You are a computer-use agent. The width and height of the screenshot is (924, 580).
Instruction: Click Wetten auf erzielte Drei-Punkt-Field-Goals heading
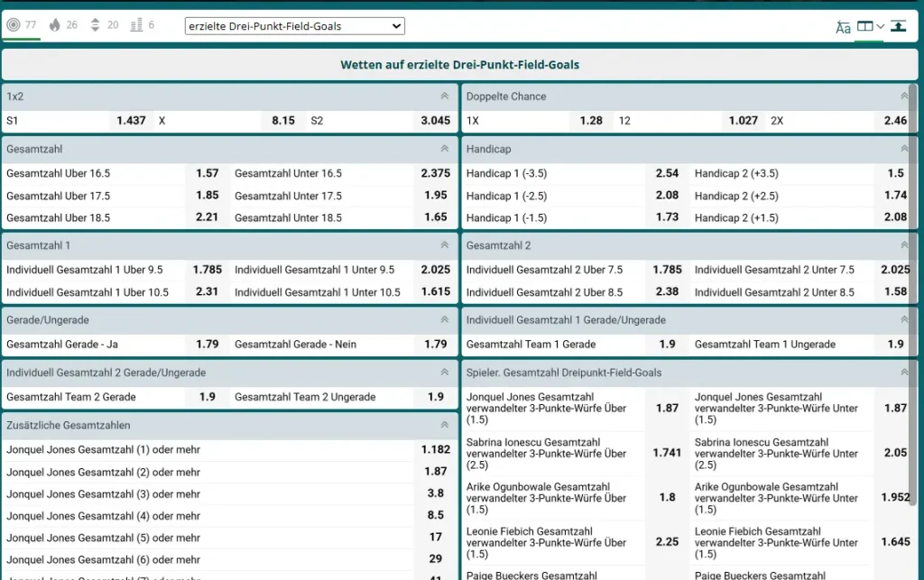(459, 65)
